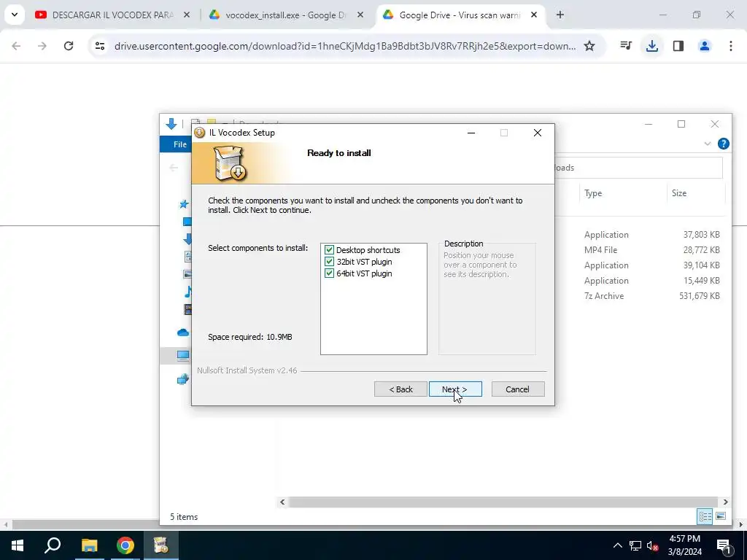Click the Explorer back arrow behind the installer
This screenshot has height=560, width=747.
pos(174,168)
